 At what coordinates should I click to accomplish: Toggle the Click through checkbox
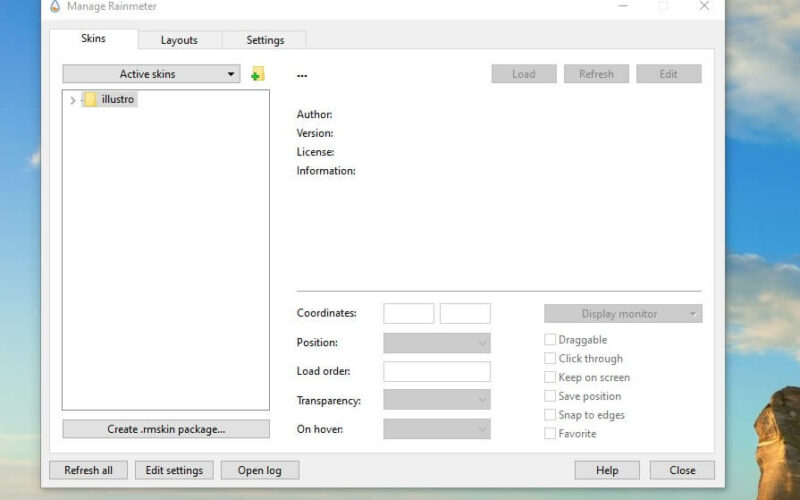[x=550, y=358]
